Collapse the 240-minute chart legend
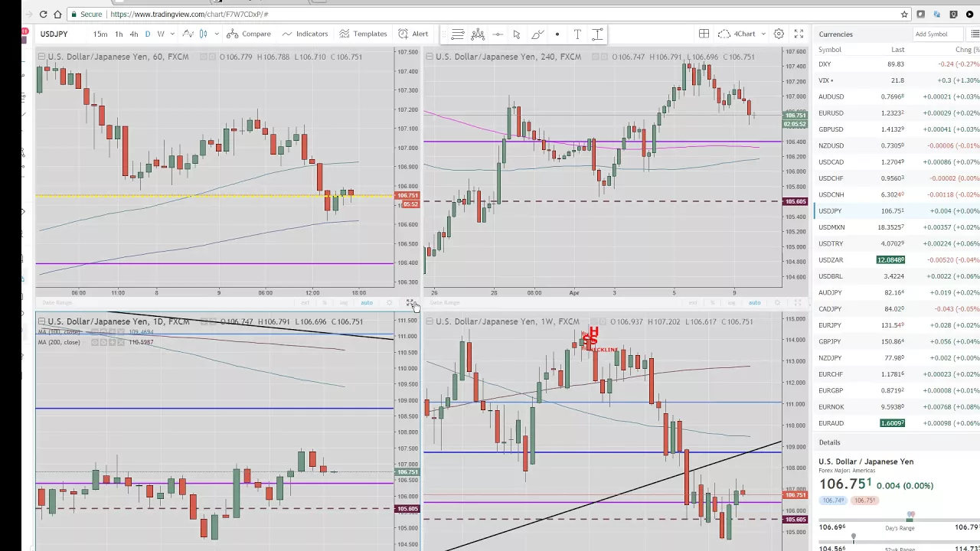 coord(430,57)
